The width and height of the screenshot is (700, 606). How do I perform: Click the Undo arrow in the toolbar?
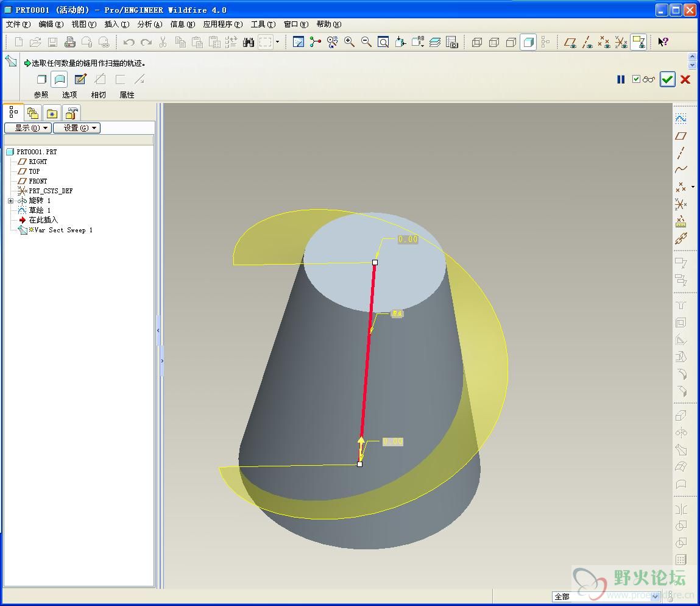(129, 43)
